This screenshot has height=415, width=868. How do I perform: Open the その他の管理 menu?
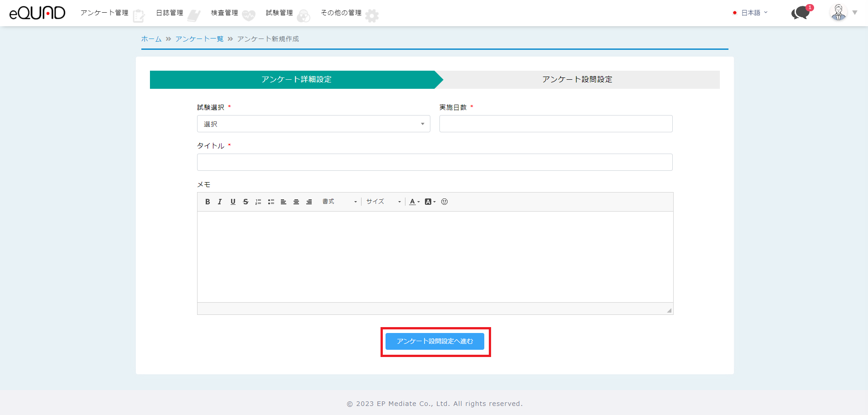pyautogui.click(x=341, y=13)
